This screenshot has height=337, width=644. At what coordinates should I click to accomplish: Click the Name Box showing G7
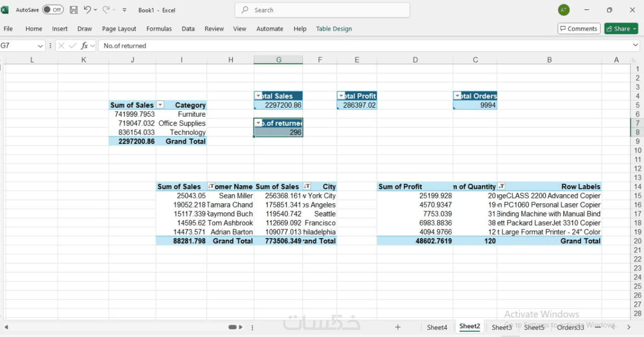coord(18,46)
